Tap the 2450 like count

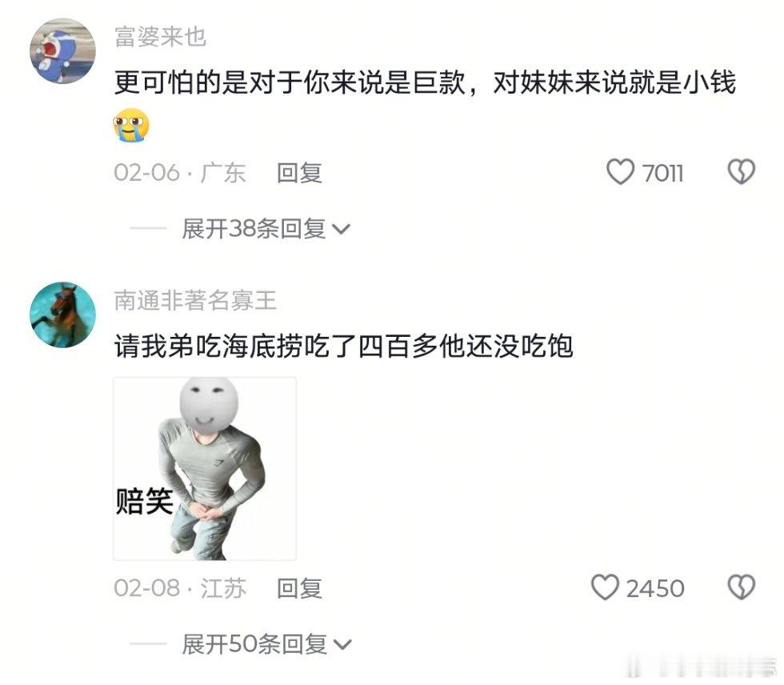click(x=655, y=588)
